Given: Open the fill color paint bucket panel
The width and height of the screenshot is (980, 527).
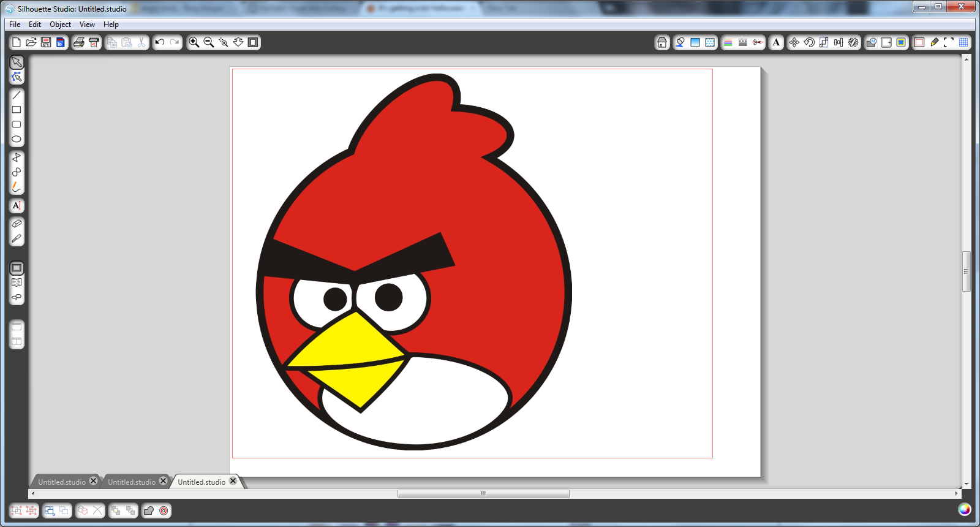Looking at the screenshot, I should pyautogui.click(x=680, y=42).
